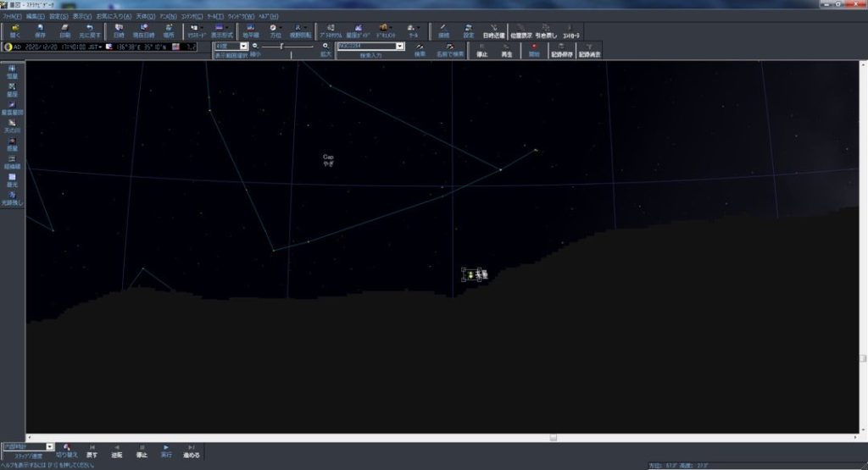The width and height of the screenshot is (868, 470).
Task: Toggle 惑星 (planets) display in sidebar
Action: tap(12, 144)
